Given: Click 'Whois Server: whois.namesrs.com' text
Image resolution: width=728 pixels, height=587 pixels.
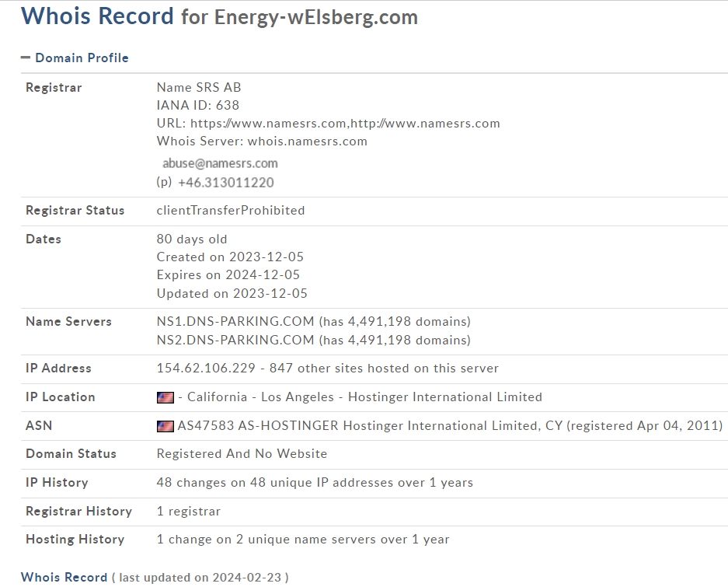Looking at the screenshot, I should tap(262, 142).
